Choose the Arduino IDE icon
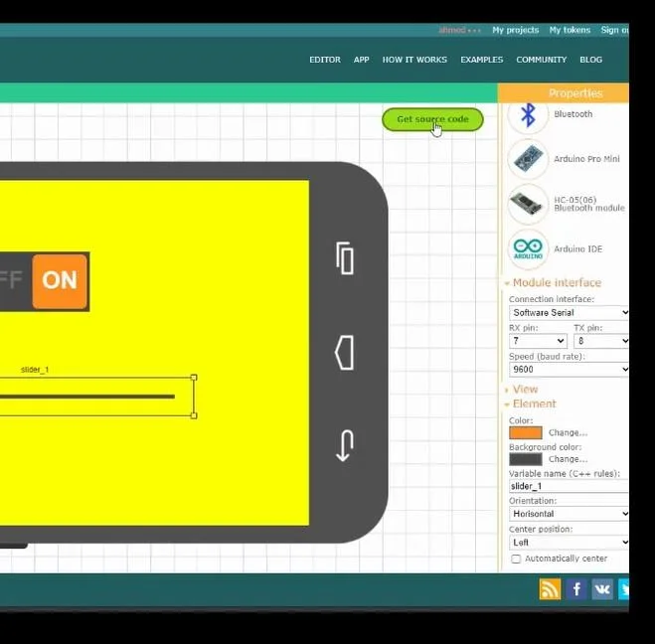The width and height of the screenshot is (655, 644). [528, 248]
